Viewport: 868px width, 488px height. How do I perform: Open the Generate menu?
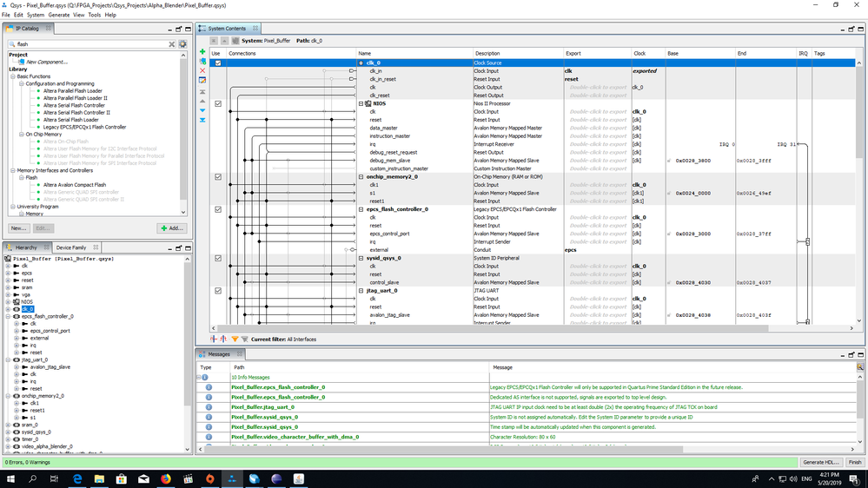pos(59,15)
